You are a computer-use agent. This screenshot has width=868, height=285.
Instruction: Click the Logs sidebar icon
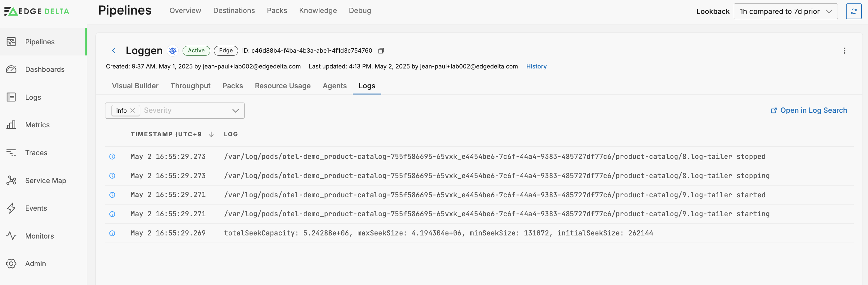[11, 97]
